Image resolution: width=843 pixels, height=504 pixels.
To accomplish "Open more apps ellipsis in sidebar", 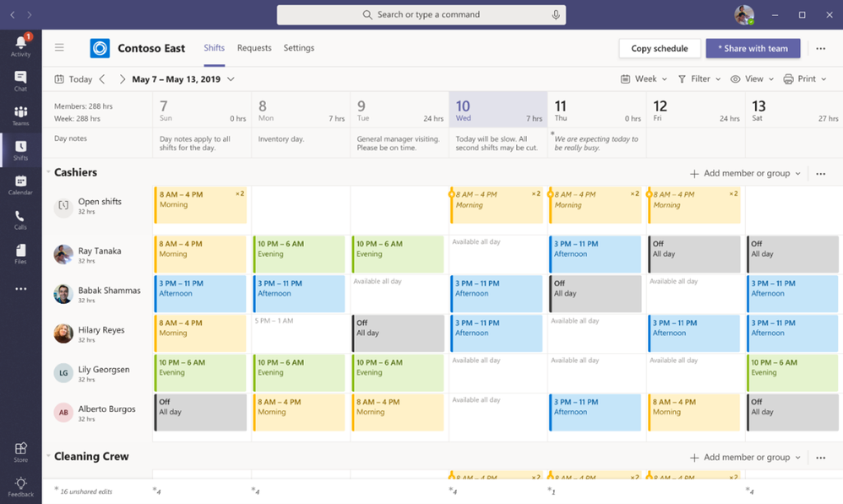I will 20,289.
